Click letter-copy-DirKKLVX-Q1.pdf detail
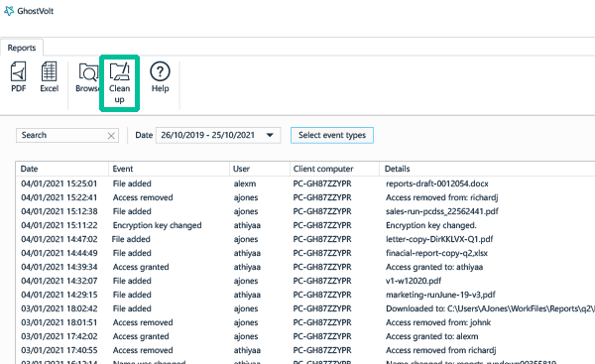Image resolution: width=595 pixels, height=364 pixels. pos(439,239)
